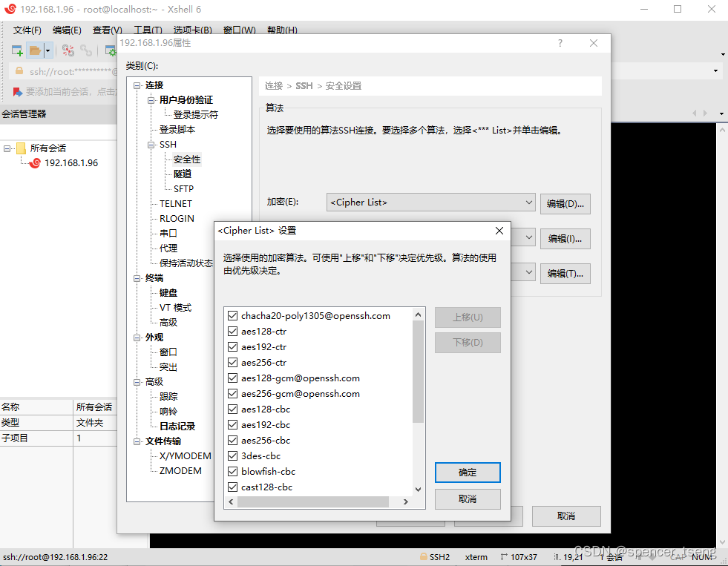Screen dimensions: 728x566
Task: Click the 上移(U) button
Action: [x=467, y=317]
